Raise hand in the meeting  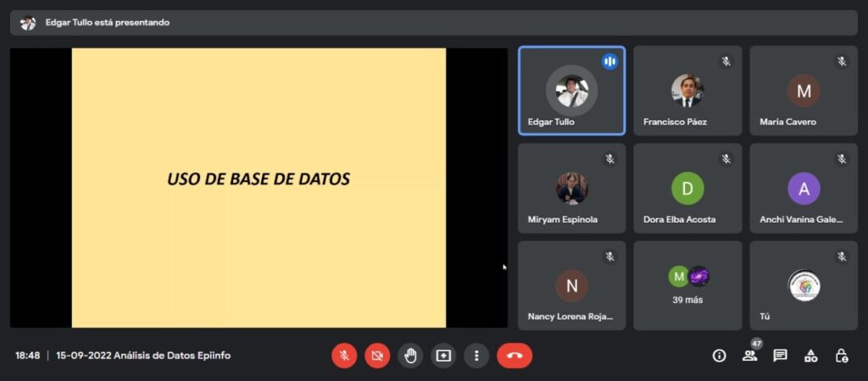pos(410,356)
